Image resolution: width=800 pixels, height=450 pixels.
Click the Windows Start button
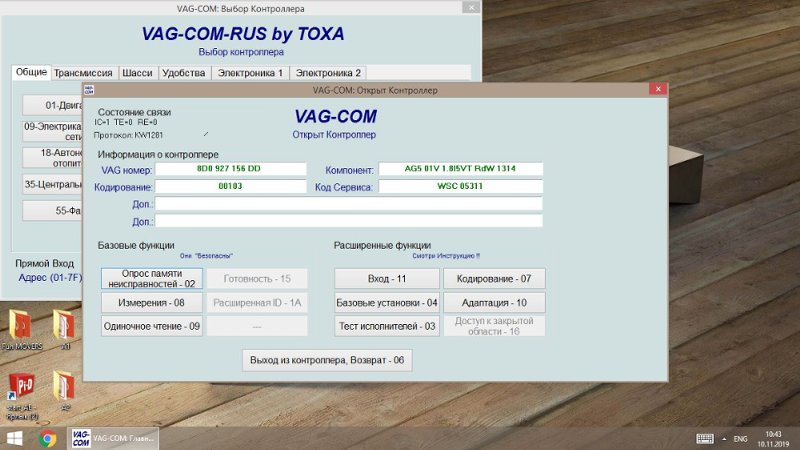point(14,439)
